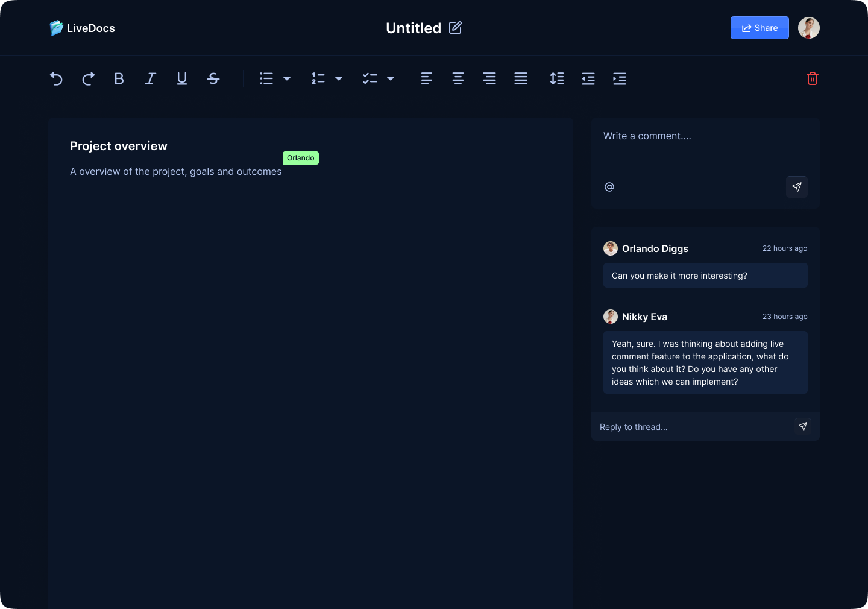This screenshot has width=868, height=609.
Task: Expand the numbered list dropdown arrow
Action: pos(339,78)
